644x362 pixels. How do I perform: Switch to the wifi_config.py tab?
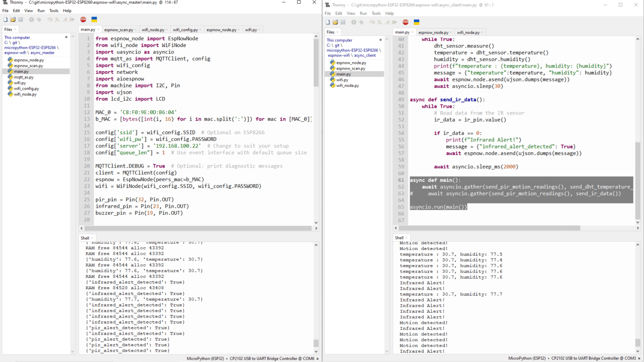(185, 30)
